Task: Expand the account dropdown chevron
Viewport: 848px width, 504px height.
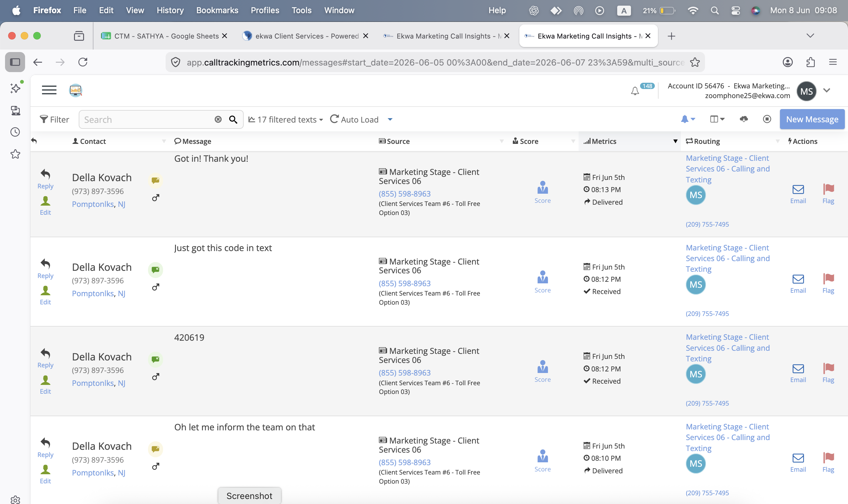Action: click(x=827, y=90)
